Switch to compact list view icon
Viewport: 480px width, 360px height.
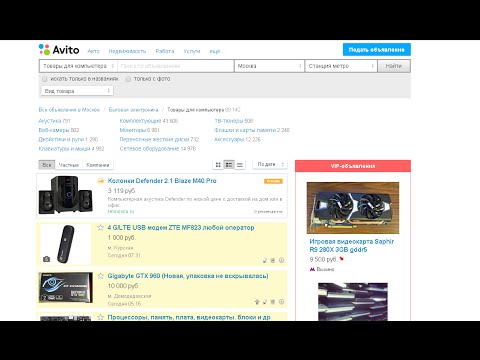(240, 165)
